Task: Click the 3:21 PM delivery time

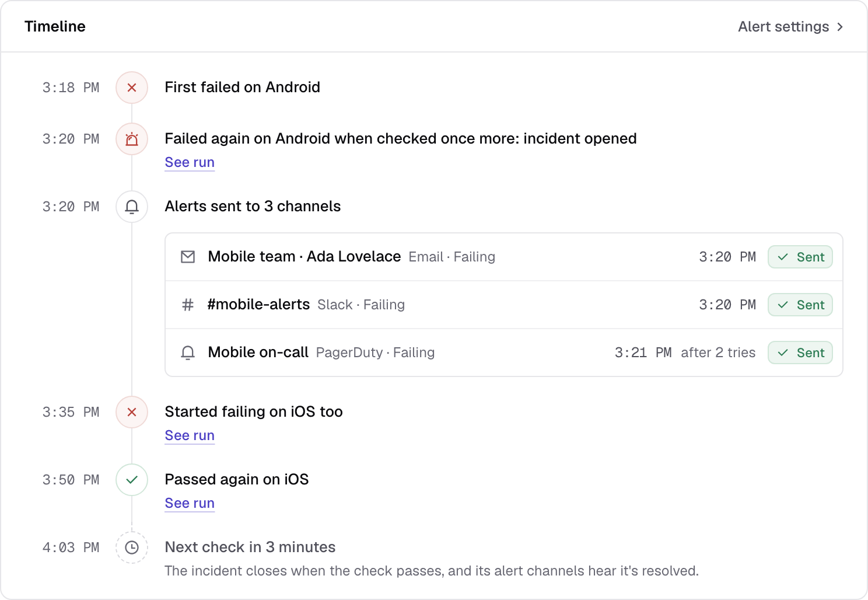Action: click(643, 353)
